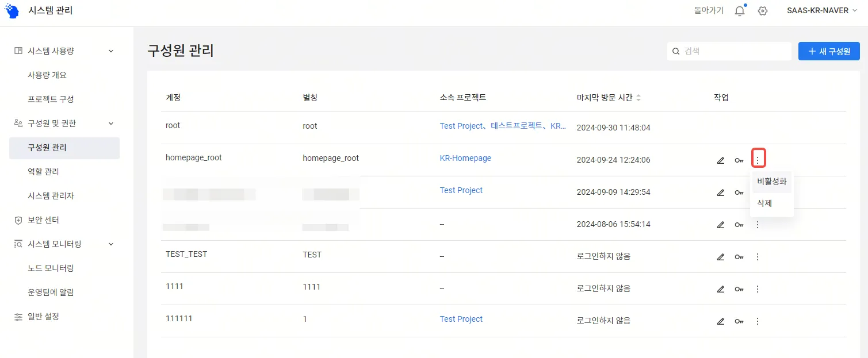
Task: Collapse the 시스템 사용량 section
Action: tap(111, 51)
